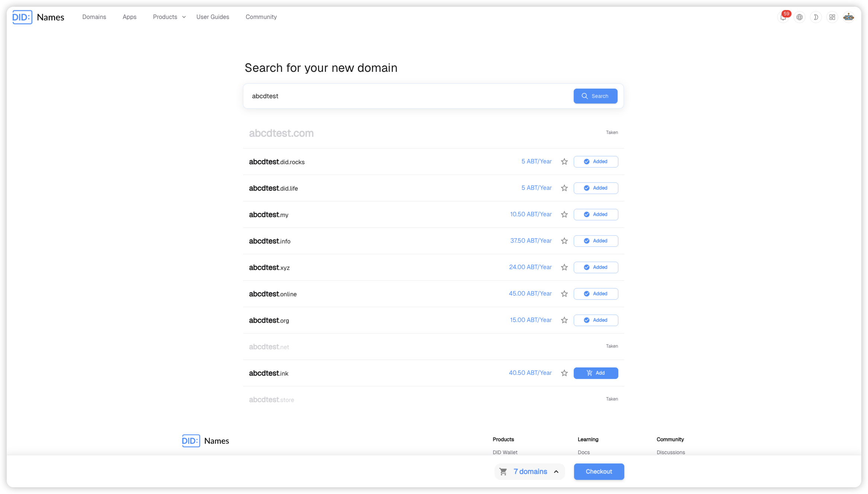868x494 pixels.
Task: Expand the Products dropdown menu
Action: click(x=169, y=17)
